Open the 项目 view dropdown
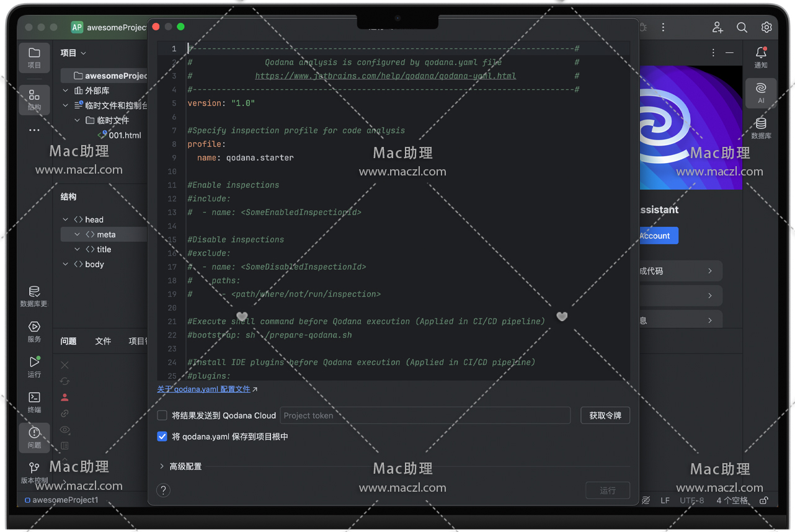 [x=73, y=53]
